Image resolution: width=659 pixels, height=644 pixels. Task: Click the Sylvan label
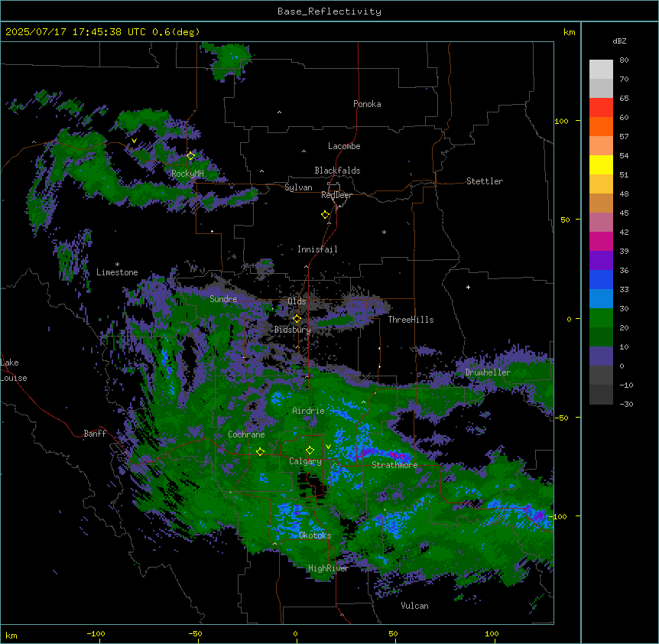click(298, 187)
